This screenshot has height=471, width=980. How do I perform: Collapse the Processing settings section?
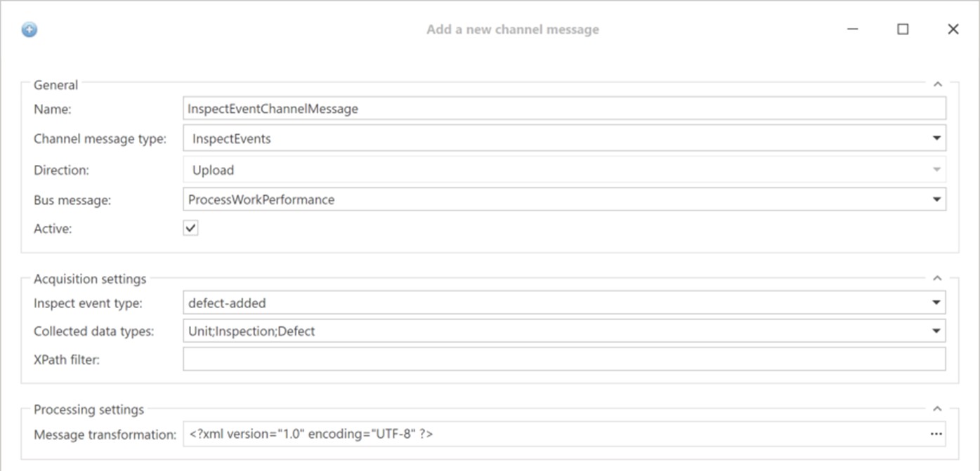[x=937, y=407]
